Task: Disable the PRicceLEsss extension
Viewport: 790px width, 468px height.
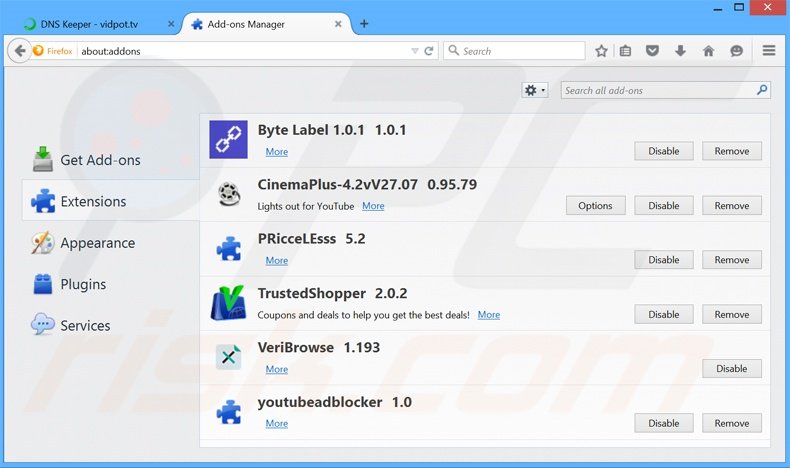Action: [664, 260]
